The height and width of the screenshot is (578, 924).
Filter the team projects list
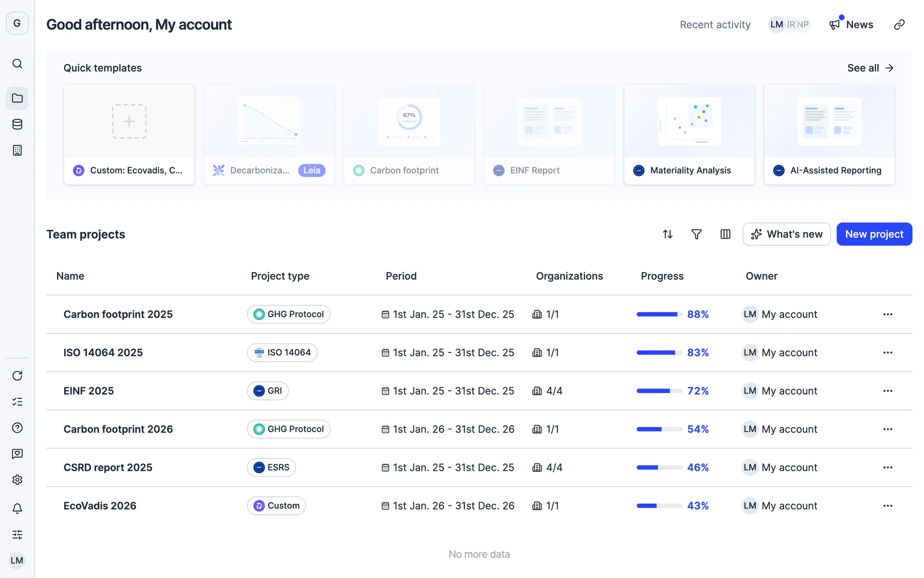click(x=696, y=234)
